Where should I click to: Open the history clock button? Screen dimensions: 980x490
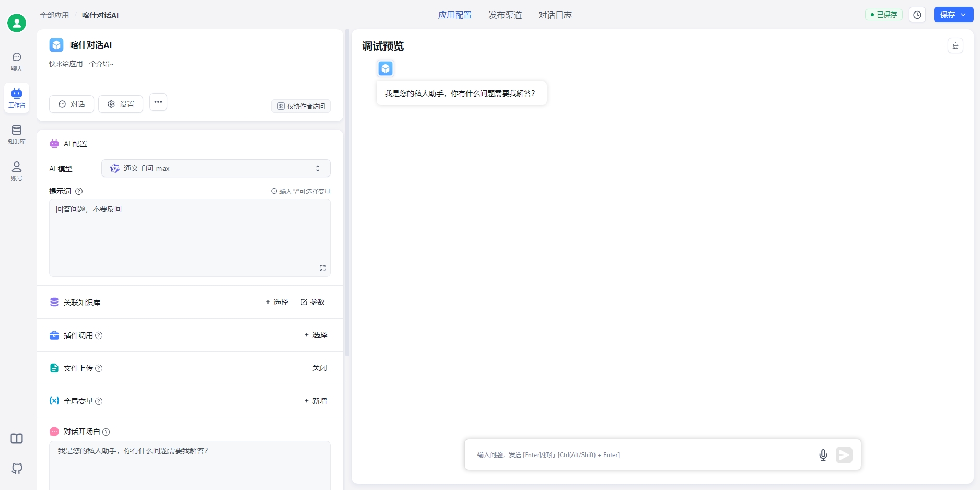click(x=917, y=15)
